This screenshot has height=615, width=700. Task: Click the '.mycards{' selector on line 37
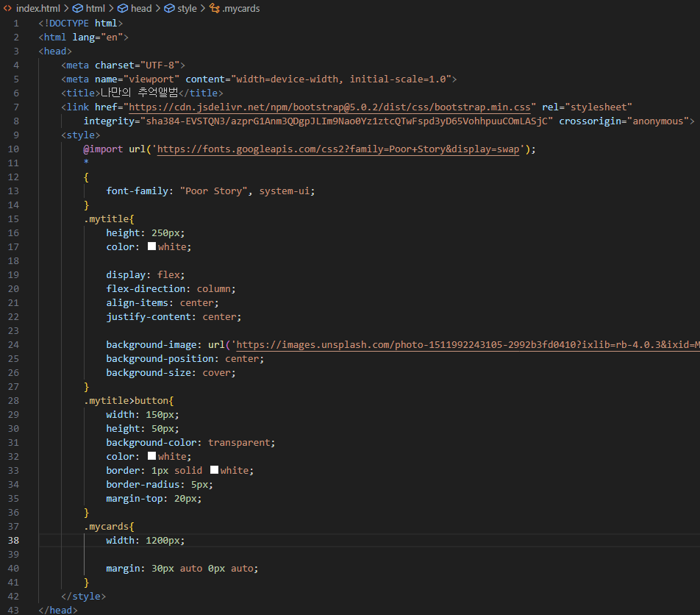click(x=109, y=527)
